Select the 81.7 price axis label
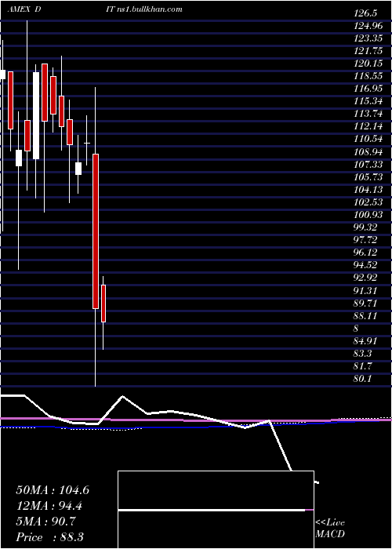392x549 pixels. (362, 366)
